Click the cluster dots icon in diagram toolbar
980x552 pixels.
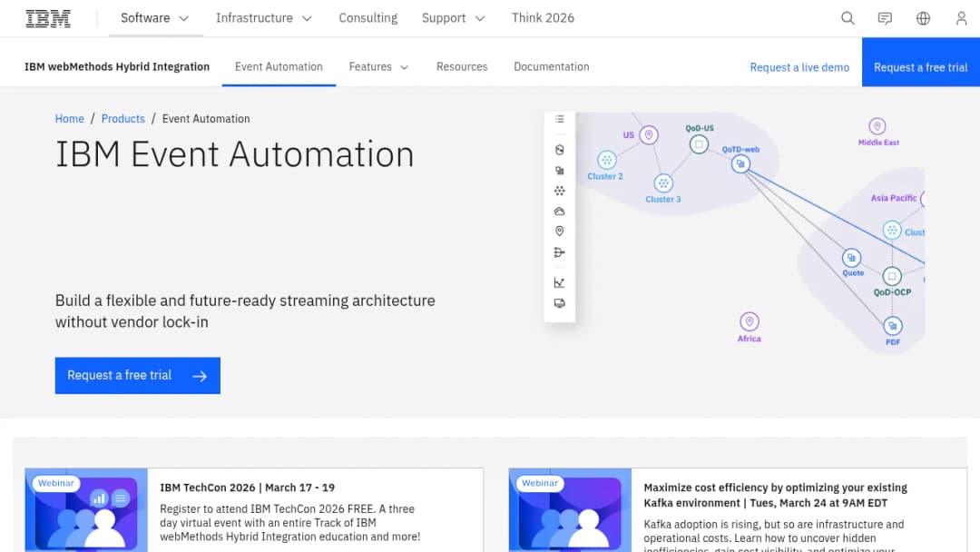click(559, 191)
